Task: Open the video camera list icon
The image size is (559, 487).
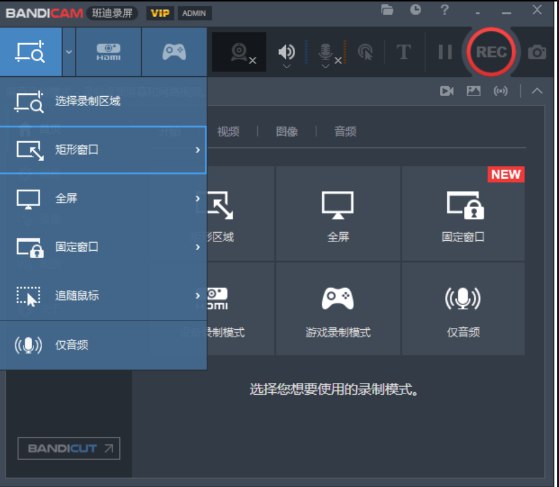Action: 447,91
